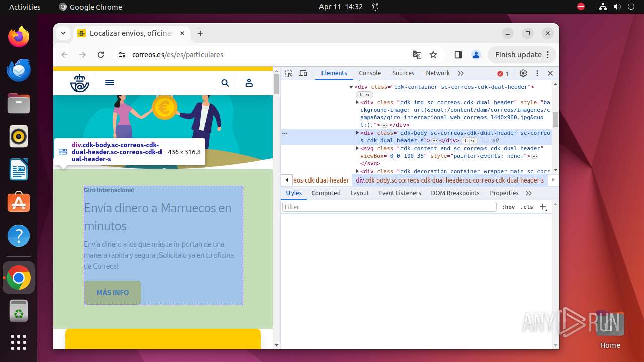Image resolution: width=644 pixels, height=362 pixels.
Task: Switch to the Console tab
Action: (370, 73)
